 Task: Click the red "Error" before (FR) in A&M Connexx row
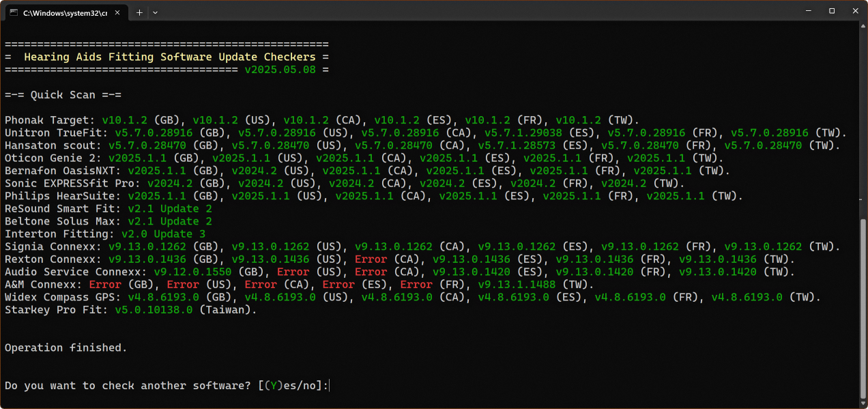coord(416,284)
